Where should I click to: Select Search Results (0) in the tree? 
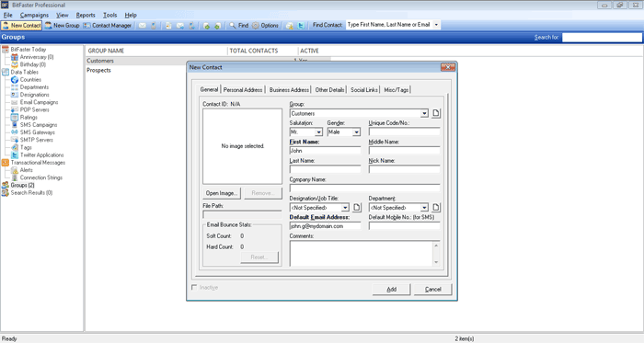31,193
